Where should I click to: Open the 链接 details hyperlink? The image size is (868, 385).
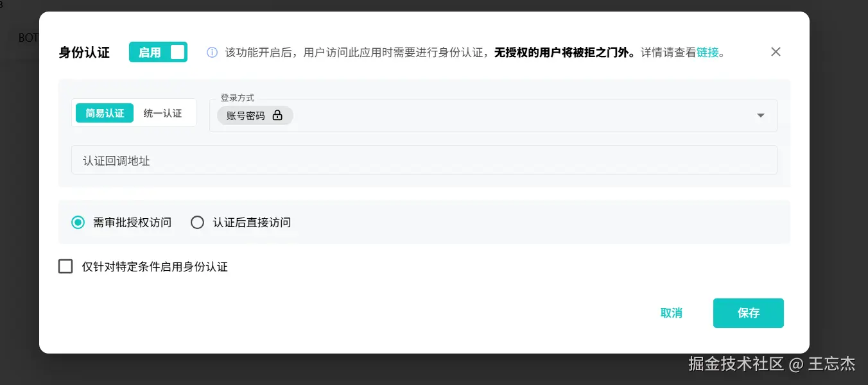[x=707, y=53]
